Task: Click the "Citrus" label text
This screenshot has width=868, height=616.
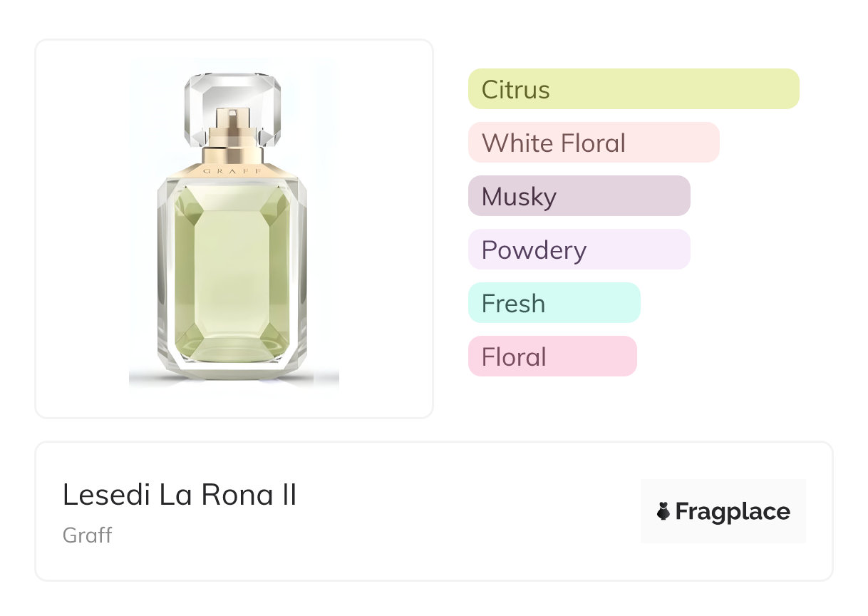Action: point(515,90)
